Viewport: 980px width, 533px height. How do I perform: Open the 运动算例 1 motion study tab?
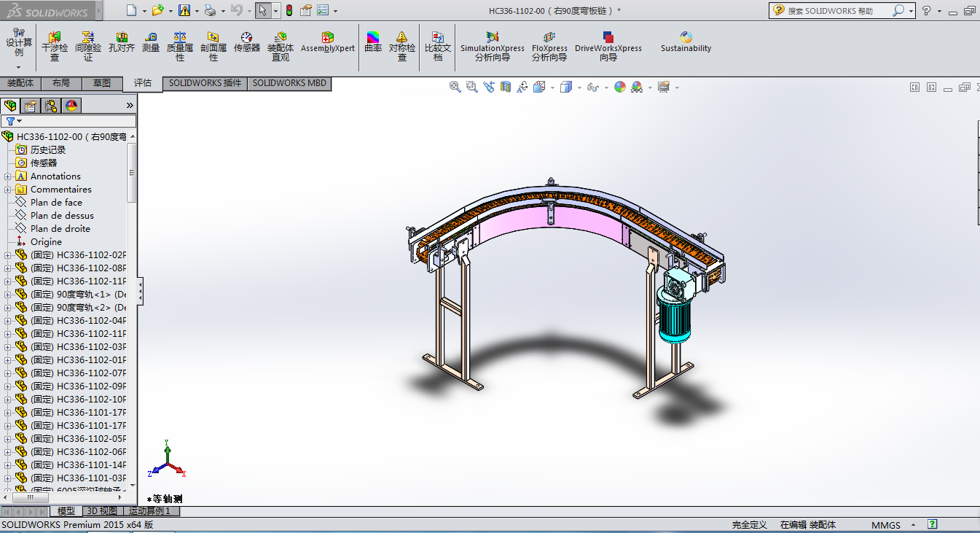tap(149, 511)
